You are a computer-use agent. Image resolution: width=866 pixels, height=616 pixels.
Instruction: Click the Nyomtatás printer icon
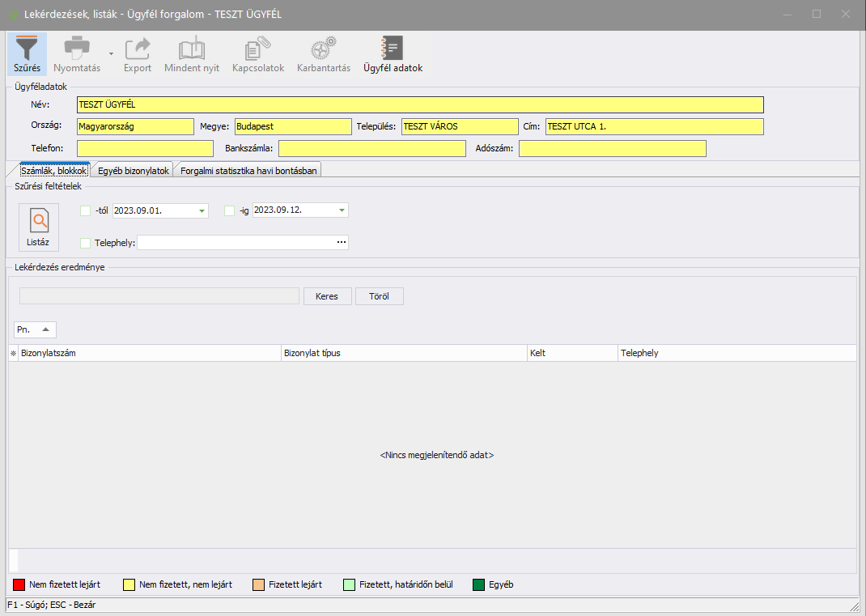[x=77, y=49]
